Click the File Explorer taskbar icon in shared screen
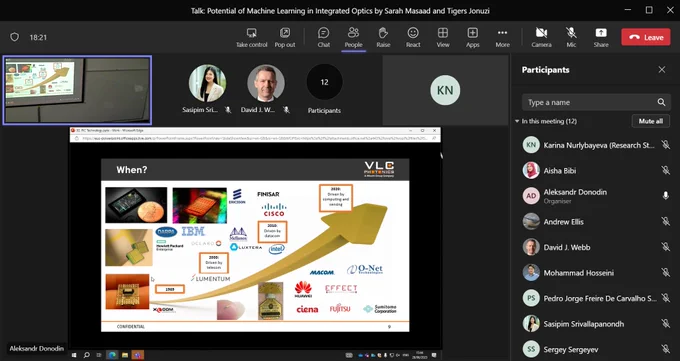This screenshot has width=680, height=361. [125, 355]
